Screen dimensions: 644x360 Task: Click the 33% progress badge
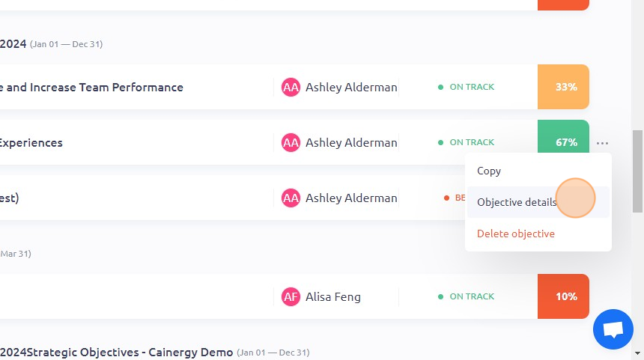pos(563,87)
